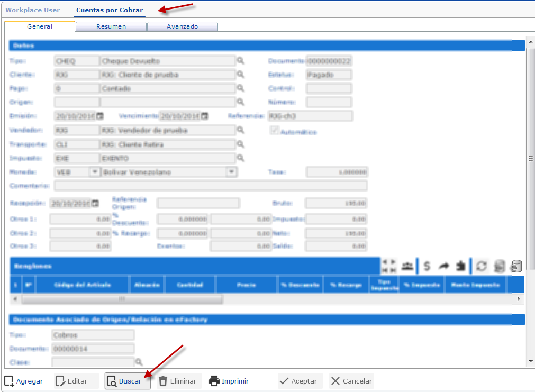Toggle the Automático checkbox
Viewport: 535px width, 392px height.
click(x=274, y=130)
